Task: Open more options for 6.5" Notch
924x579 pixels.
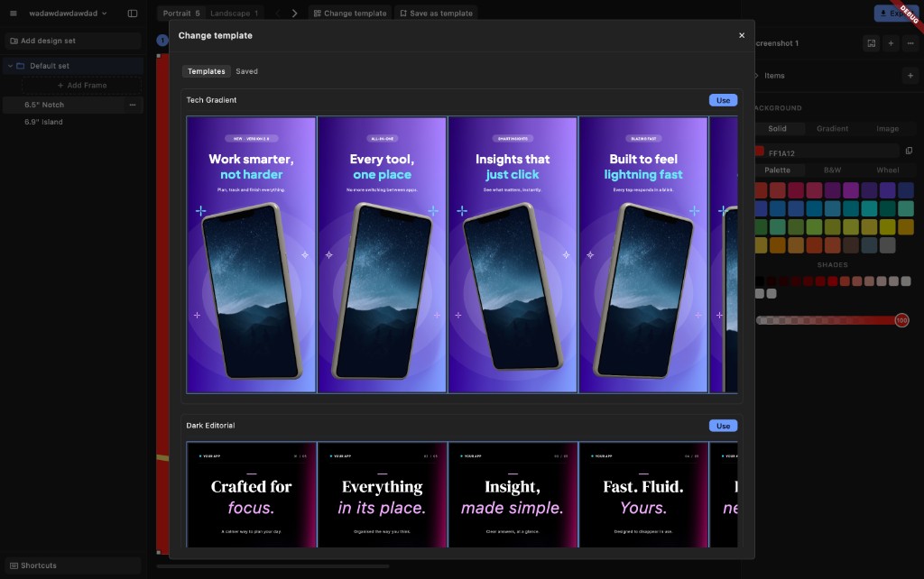Action: point(133,105)
